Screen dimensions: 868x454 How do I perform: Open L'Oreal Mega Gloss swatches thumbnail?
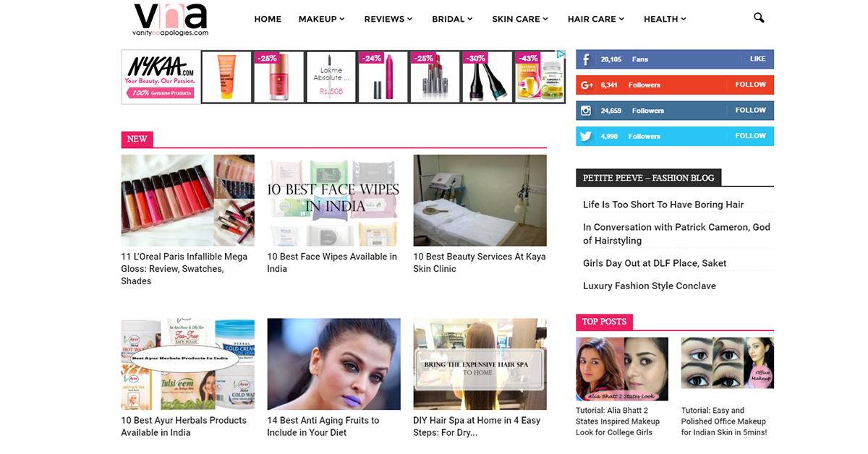[x=187, y=200]
